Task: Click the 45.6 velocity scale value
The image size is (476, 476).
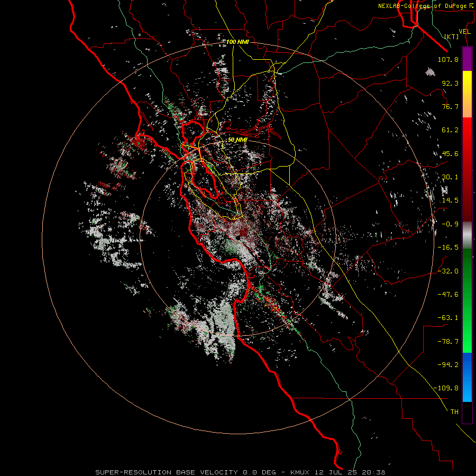Action: pos(450,153)
